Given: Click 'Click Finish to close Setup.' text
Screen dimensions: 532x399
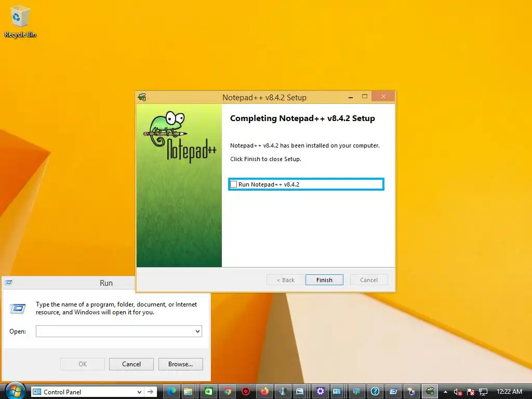Looking at the screenshot, I should [x=265, y=159].
